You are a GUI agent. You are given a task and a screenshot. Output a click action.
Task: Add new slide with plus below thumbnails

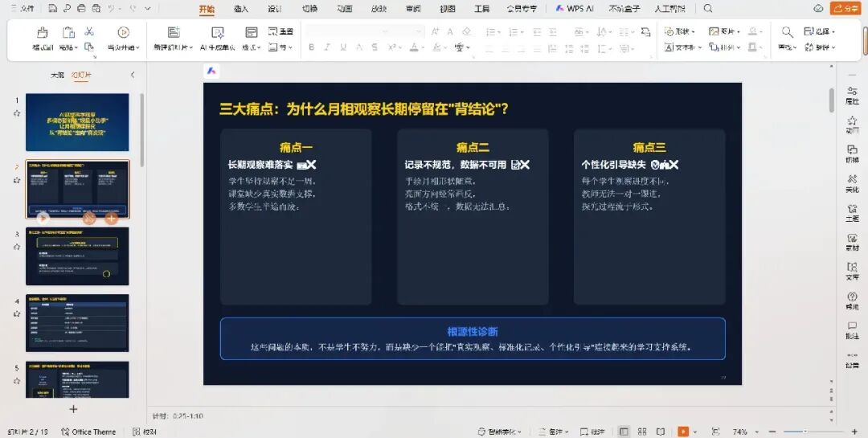pyautogui.click(x=73, y=409)
